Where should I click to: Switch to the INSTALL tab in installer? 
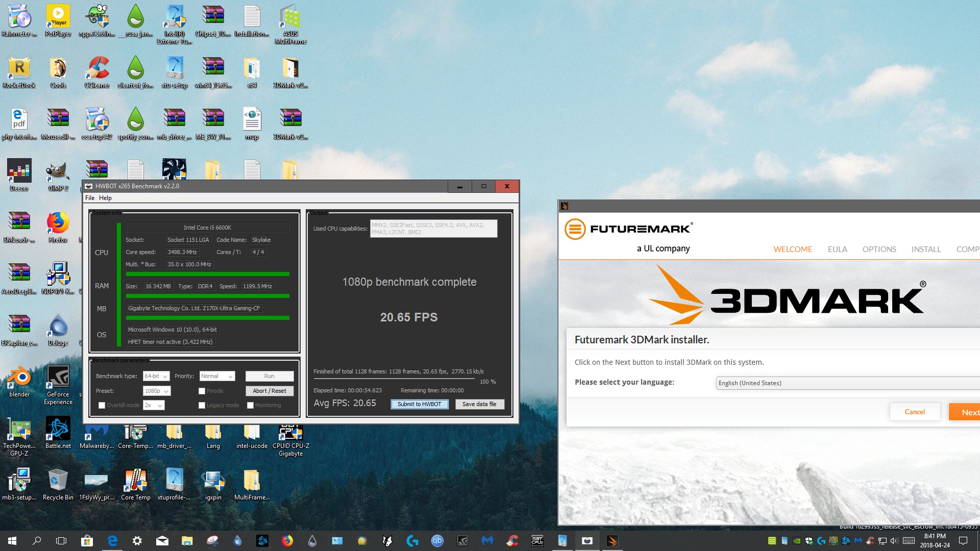coord(926,249)
